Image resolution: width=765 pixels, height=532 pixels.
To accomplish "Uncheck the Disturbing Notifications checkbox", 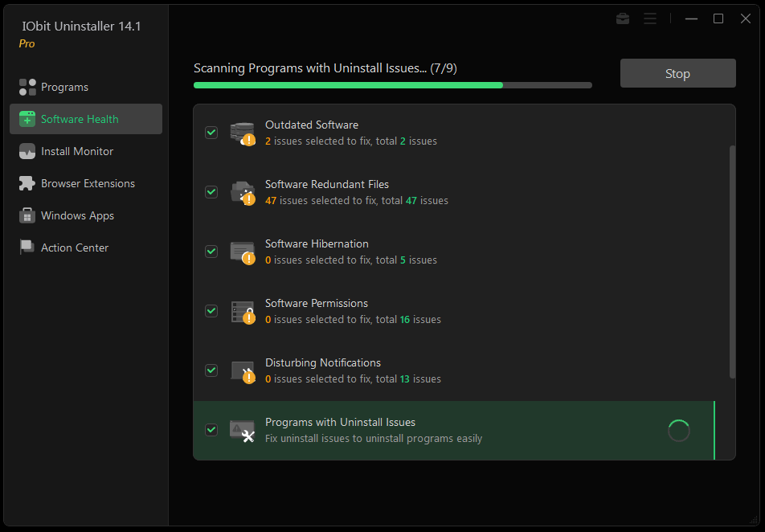I will (x=211, y=370).
